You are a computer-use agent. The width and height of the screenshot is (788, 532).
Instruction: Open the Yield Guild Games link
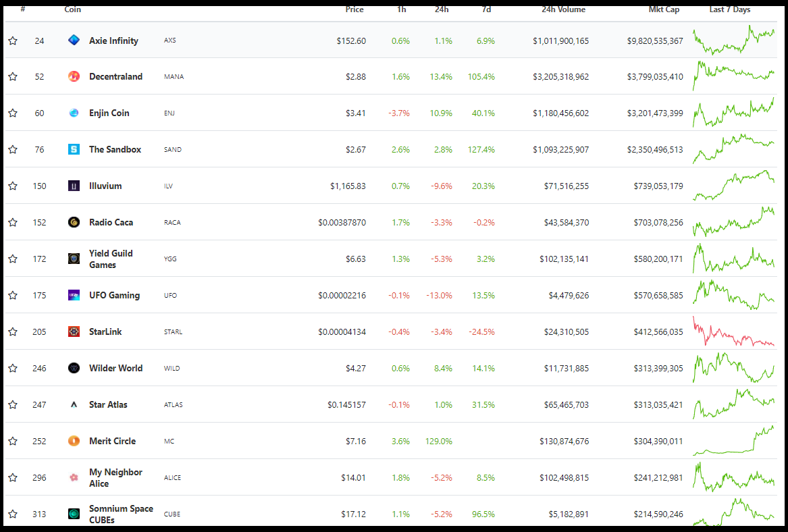(x=111, y=259)
